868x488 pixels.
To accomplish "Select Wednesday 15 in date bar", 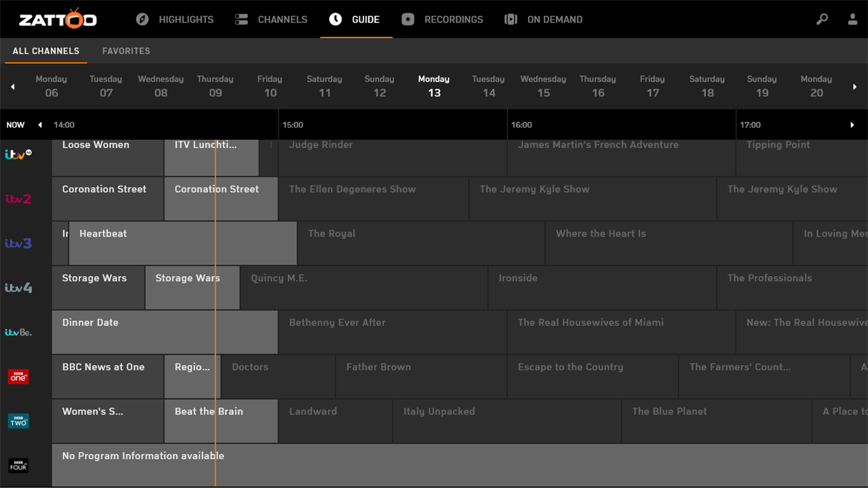I will pos(543,87).
